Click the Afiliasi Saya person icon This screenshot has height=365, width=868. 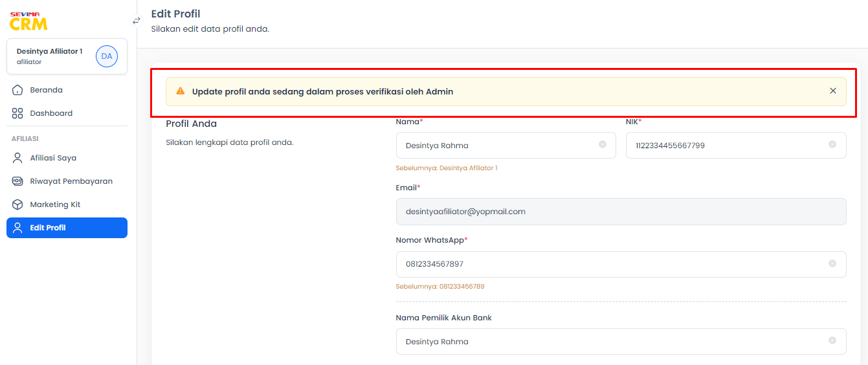point(17,158)
